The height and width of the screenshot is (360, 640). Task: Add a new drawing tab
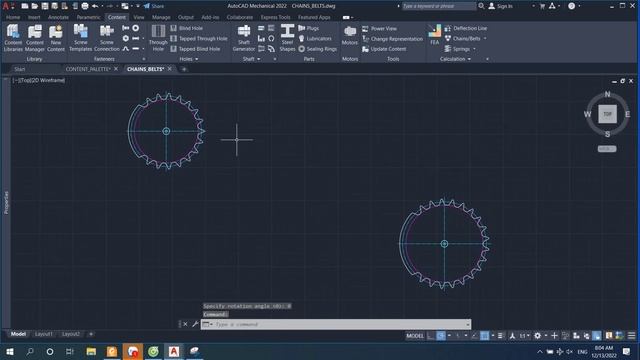(184, 69)
